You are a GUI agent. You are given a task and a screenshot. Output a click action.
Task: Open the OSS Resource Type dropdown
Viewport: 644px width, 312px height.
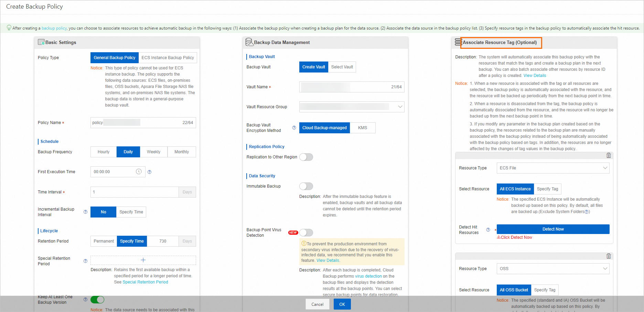point(553,269)
